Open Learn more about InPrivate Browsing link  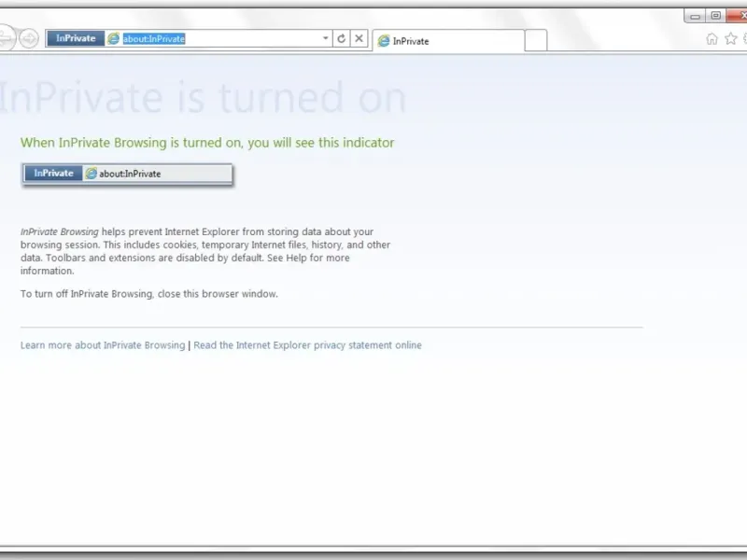coord(103,345)
